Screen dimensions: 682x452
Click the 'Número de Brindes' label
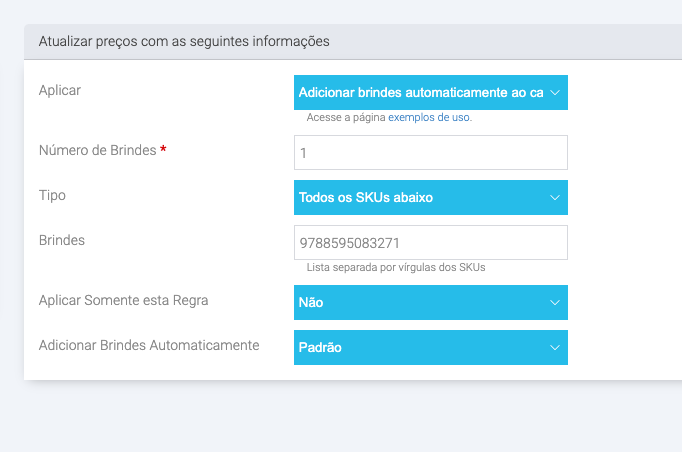pyautogui.click(x=97, y=150)
